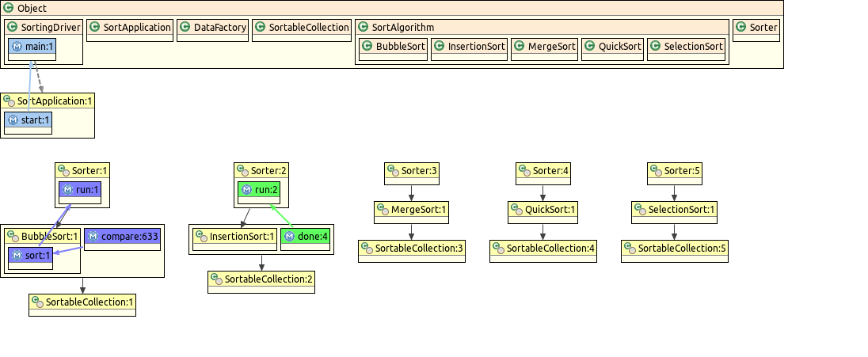Click the green method icon on done:4
This screenshot has height=357, width=868.
(289, 236)
